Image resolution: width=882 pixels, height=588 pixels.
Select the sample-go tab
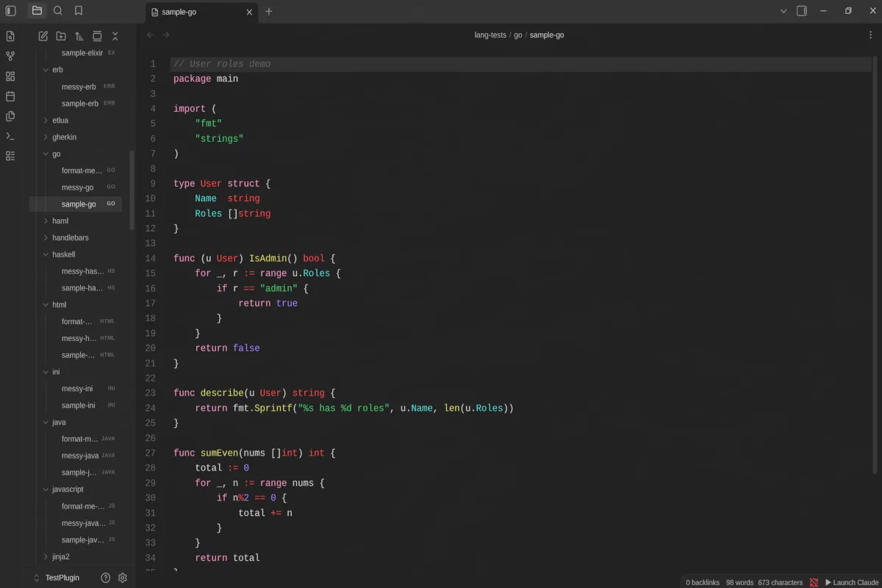pos(201,12)
